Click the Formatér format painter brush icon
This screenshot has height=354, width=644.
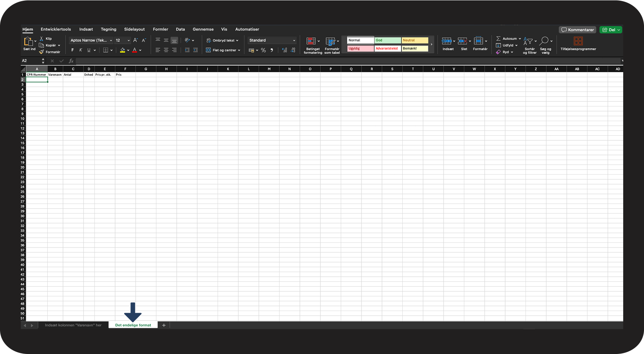[42, 52]
